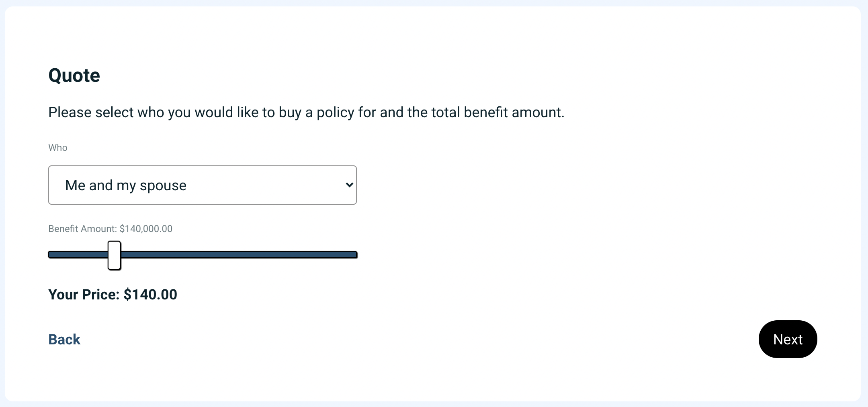Set benefit slider to its far right end
This screenshot has width=868, height=407.
click(355, 255)
